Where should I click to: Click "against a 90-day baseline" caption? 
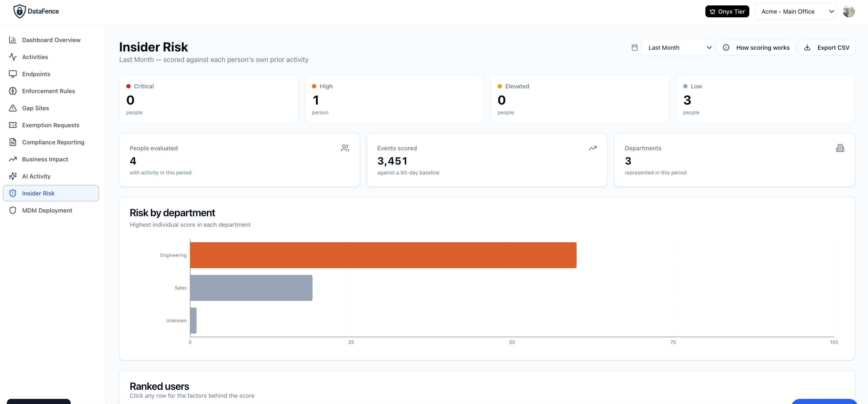(x=408, y=173)
